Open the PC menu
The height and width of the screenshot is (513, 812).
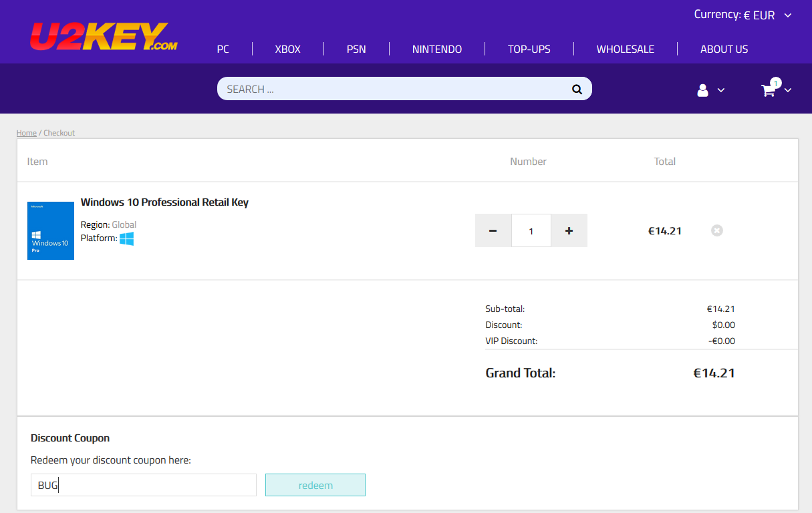pyautogui.click(x=223, y=49)
